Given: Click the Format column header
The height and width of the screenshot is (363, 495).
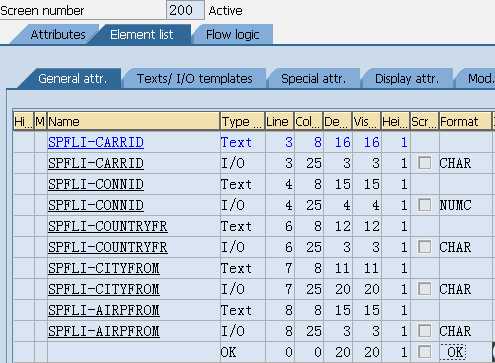Looking at the screenshot, I should pyautogui.click(x=465, y=122).
